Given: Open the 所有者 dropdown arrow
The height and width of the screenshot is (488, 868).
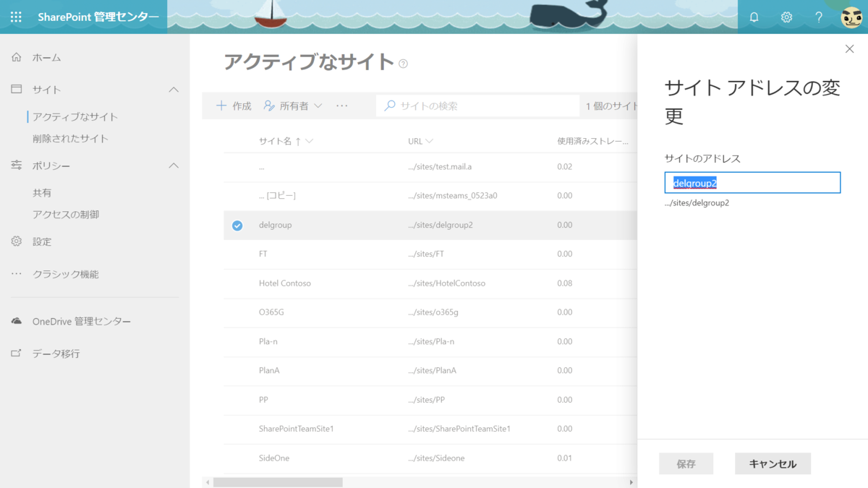Looking at the screenshot, I should pos(318,106).
